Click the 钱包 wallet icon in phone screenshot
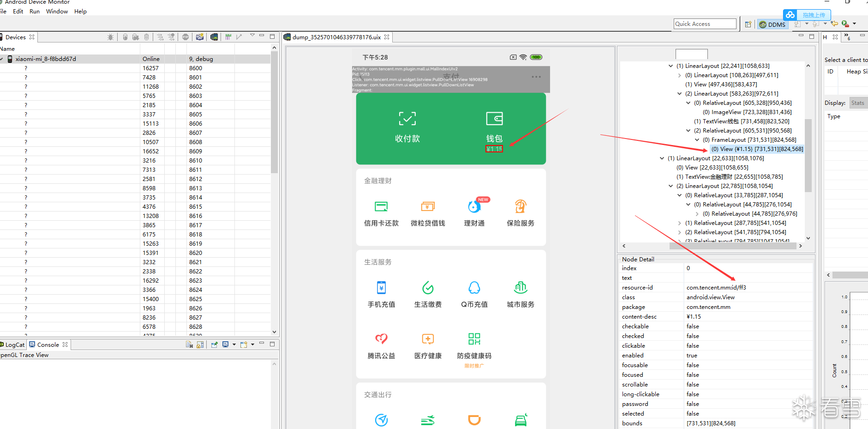 coord(494,119)
